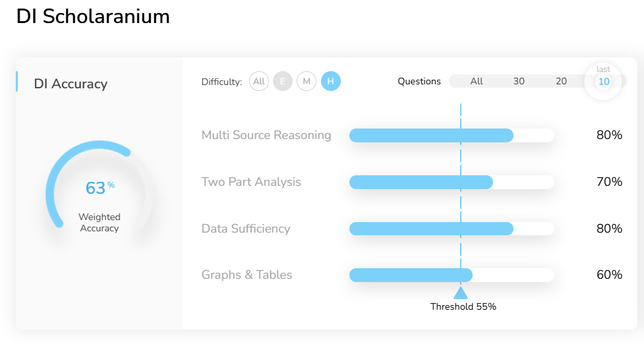Select the All difficulty filter
This screenshot has height=344, width=644.
[x=259, y=82]
